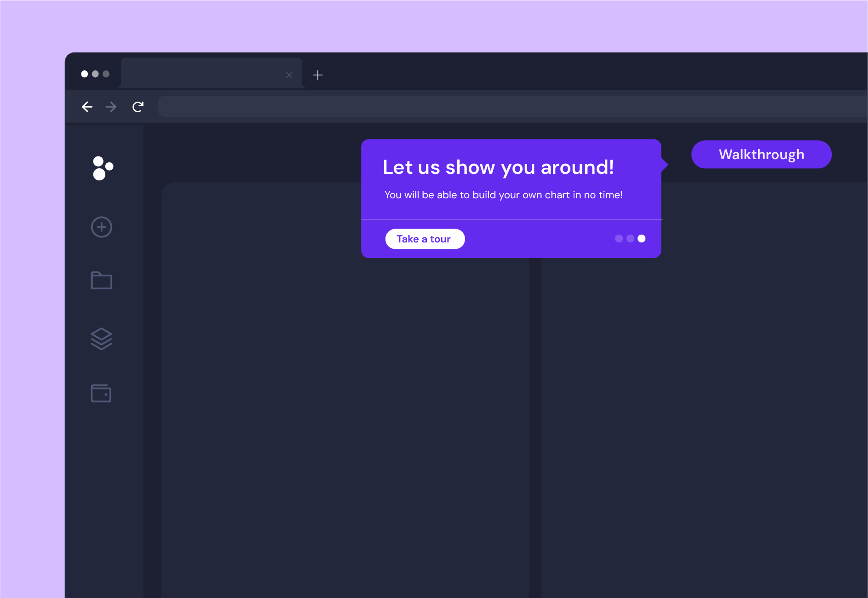The image size is (868, 598).
Task: Click the Walkthrough button
Action: click(x=761, y=155)
